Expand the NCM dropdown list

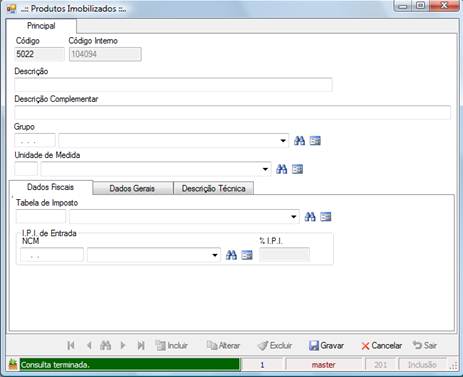point(215,255)
